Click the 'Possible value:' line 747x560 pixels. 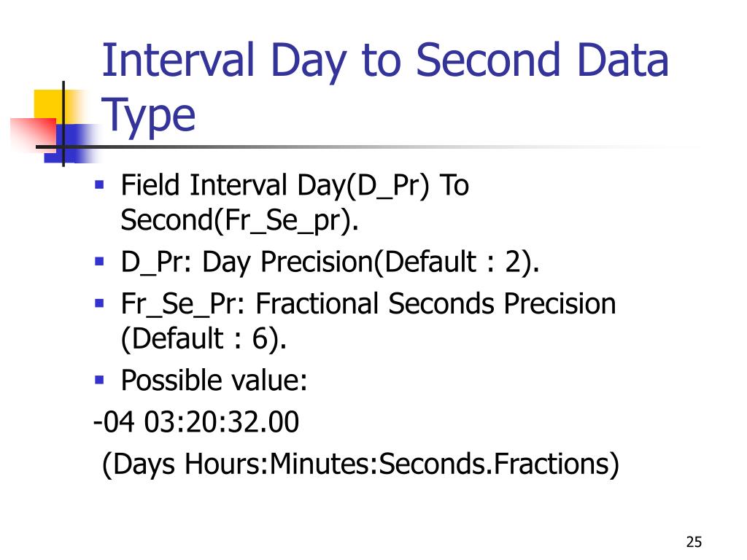[x=214, y=381]
